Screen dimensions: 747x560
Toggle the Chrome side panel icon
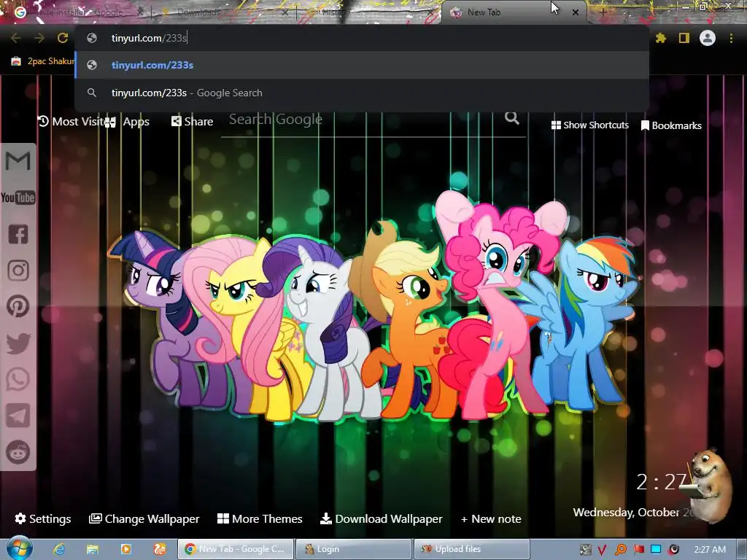click(684, 38)
